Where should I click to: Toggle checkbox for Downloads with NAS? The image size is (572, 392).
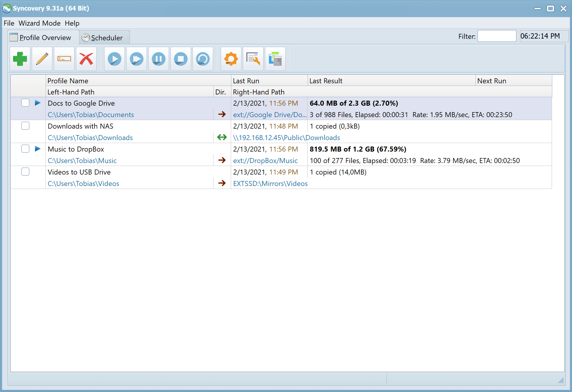click(25, 126)
